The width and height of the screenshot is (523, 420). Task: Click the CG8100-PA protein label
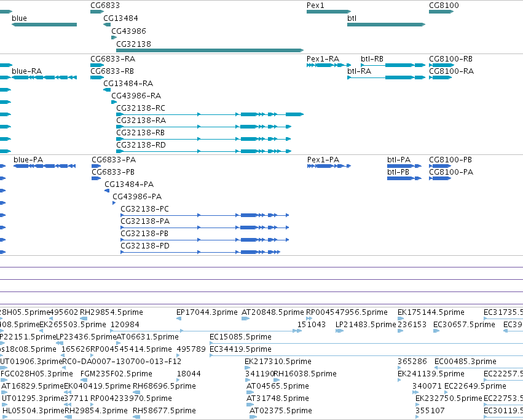(451, 172)
